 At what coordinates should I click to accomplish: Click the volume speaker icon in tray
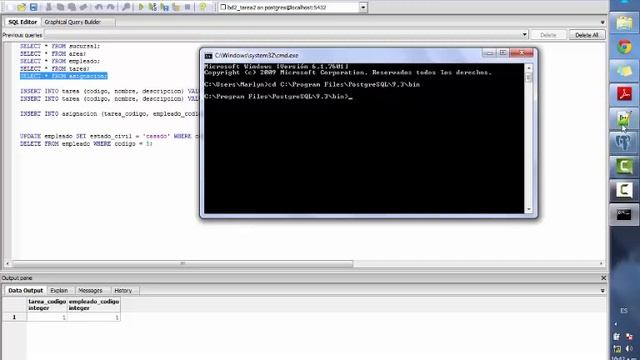(x=630, y=348)
